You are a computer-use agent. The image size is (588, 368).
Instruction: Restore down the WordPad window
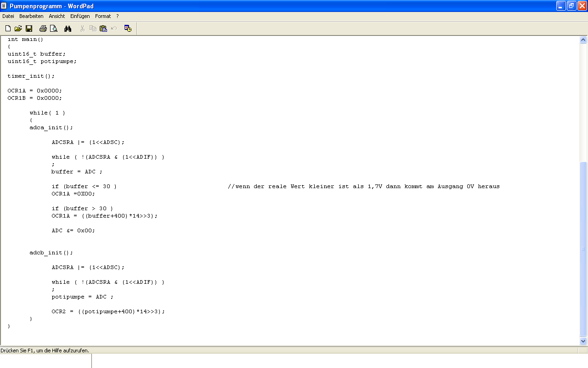(x=571, y=6)
